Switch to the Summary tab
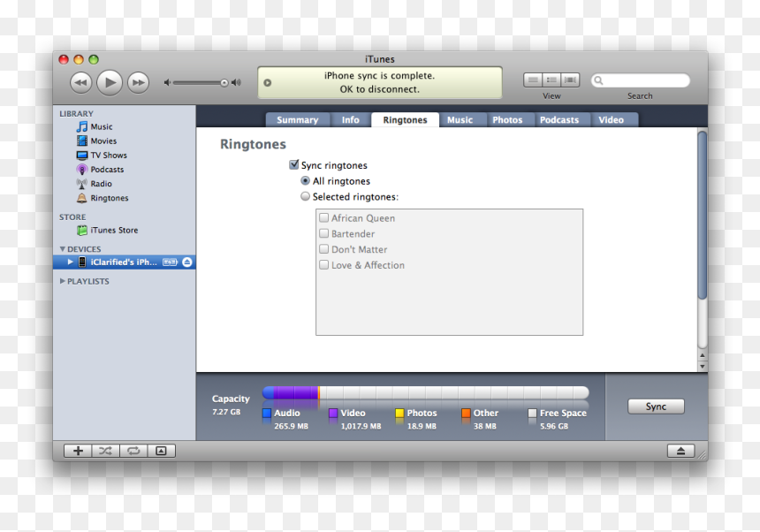The width and height of the screenshot is (760, 532). 298,119
